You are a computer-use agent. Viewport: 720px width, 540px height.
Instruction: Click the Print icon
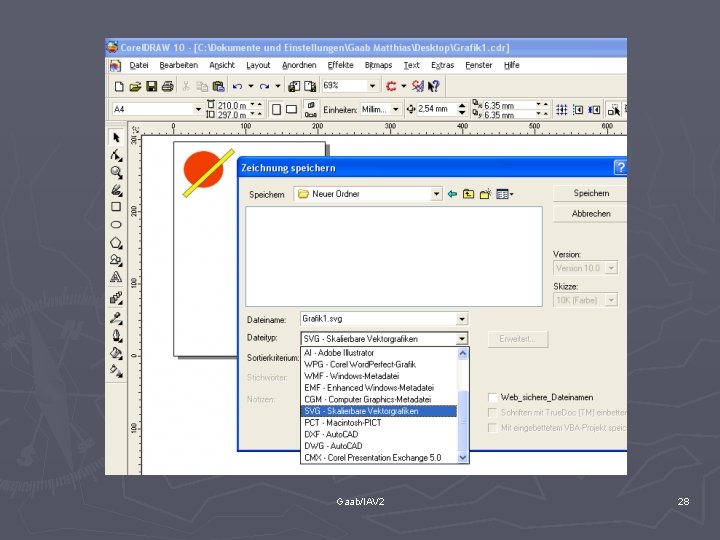click(x=168, y=86)
